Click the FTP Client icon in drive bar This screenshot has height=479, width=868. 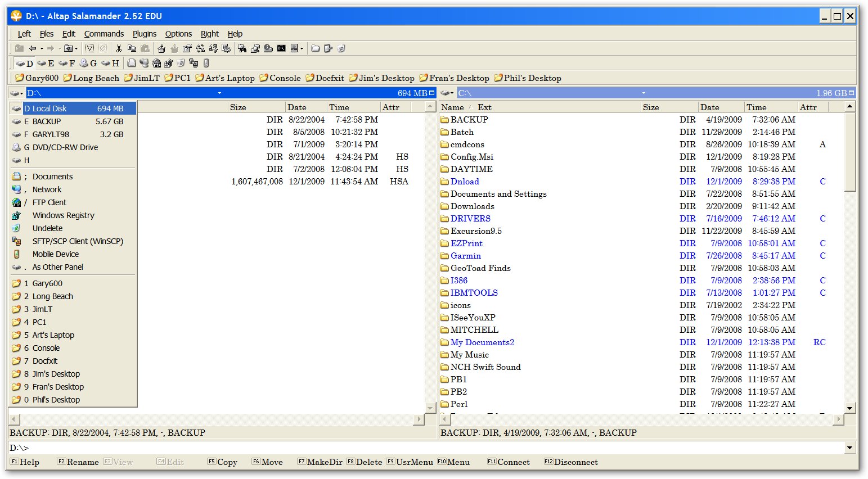156,63
